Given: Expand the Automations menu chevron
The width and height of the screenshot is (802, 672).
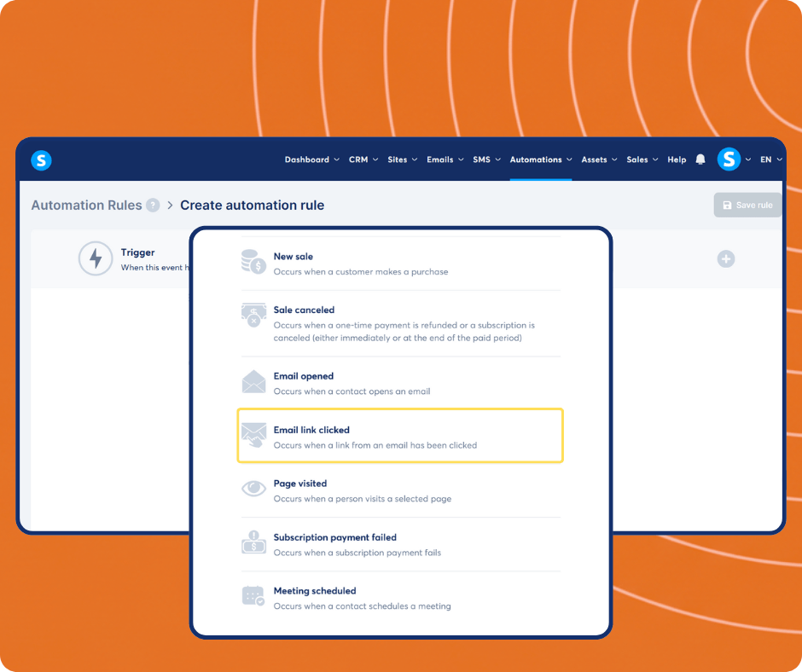Looking at the screenshot, I should tap(569, 159).
